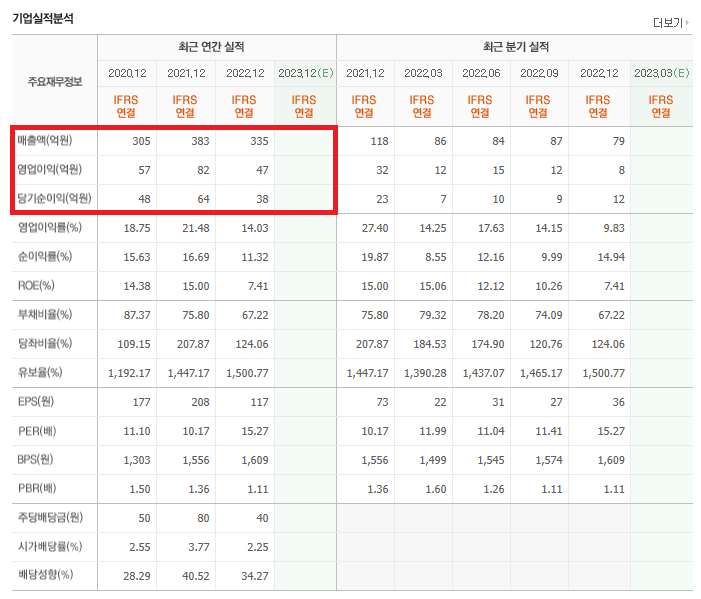Click the EPS value 208
The image size is (701, 599).
point(200,402)
